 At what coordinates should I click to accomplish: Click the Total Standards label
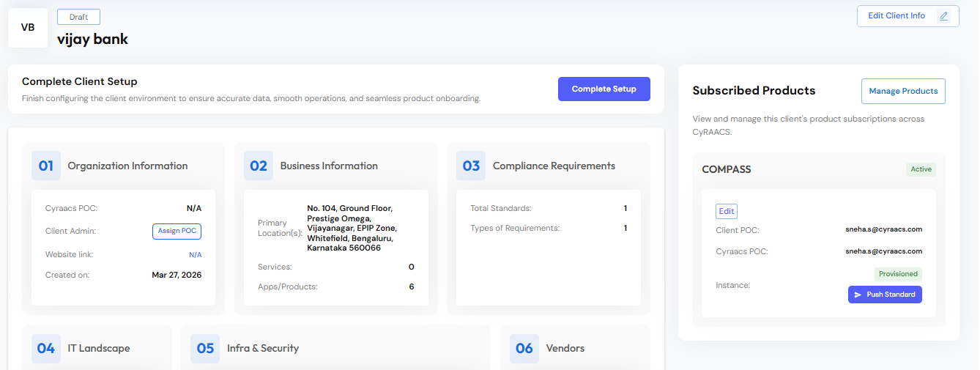[501, 209]
